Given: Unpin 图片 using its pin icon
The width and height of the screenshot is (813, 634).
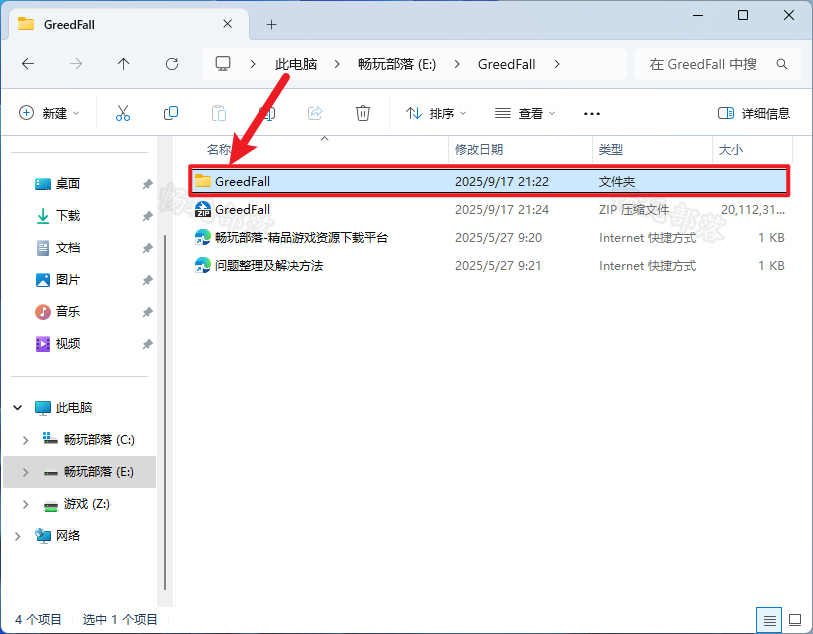Looking at the screenshot, I should [x=147, y=280].
